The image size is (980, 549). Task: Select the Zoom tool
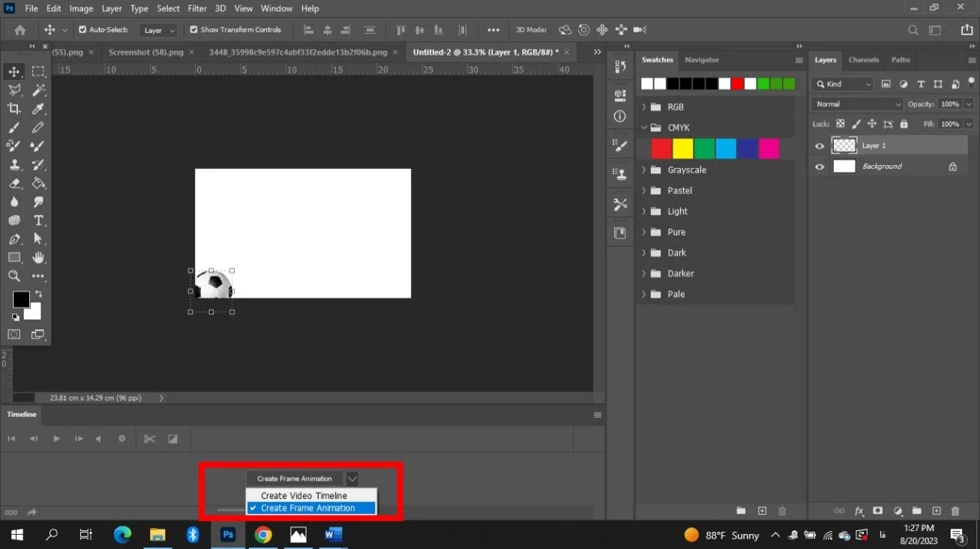click(x=14, y=276)
